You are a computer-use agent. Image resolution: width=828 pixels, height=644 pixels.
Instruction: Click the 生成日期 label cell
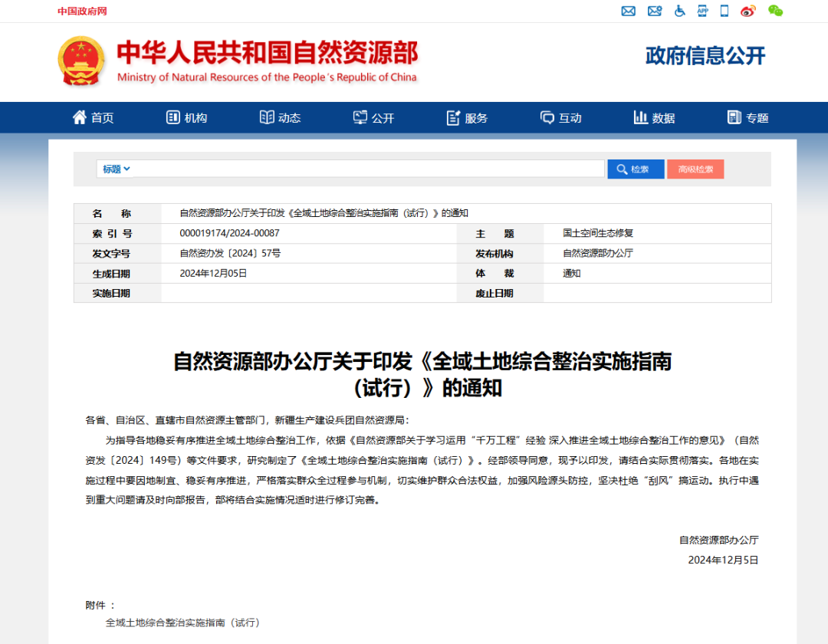(118, 274)
